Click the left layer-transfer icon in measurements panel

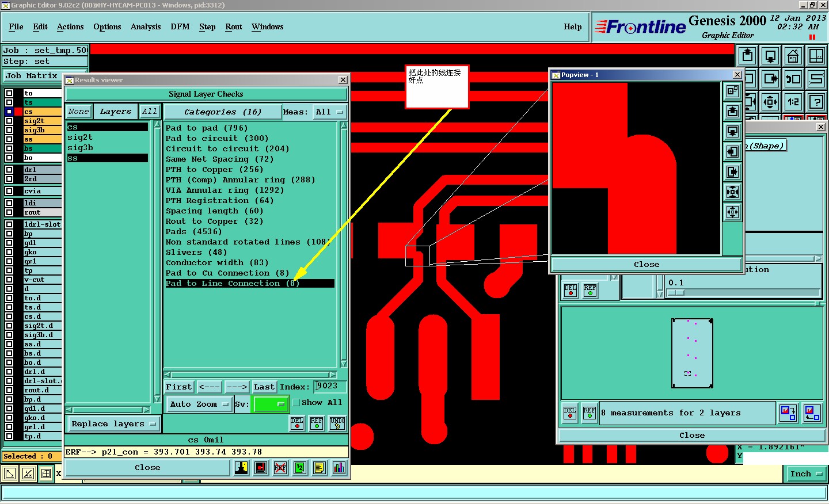click(788, 413)
